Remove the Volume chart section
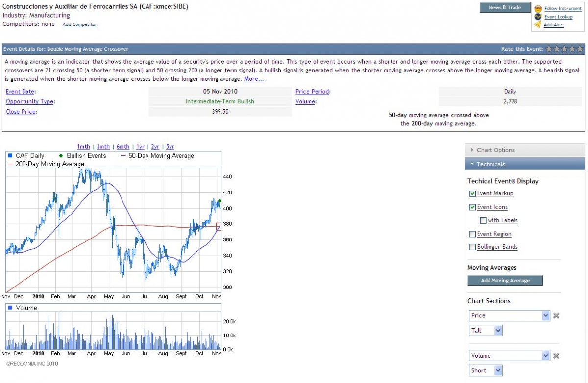This screenshot has height=383, width=588. click(x=556, y=356)
